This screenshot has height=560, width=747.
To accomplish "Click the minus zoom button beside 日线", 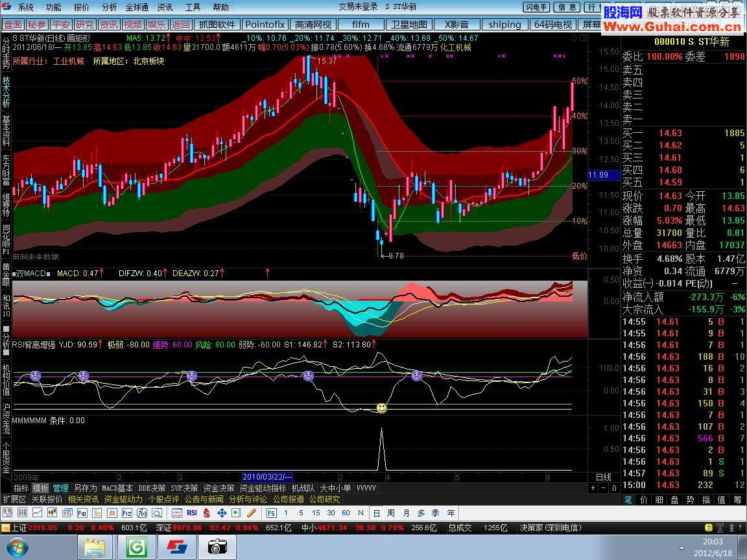I will [x=604, y=488].
